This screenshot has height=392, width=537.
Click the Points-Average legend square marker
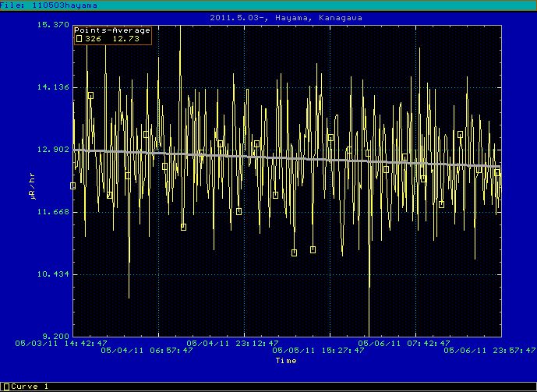point(79,37)
